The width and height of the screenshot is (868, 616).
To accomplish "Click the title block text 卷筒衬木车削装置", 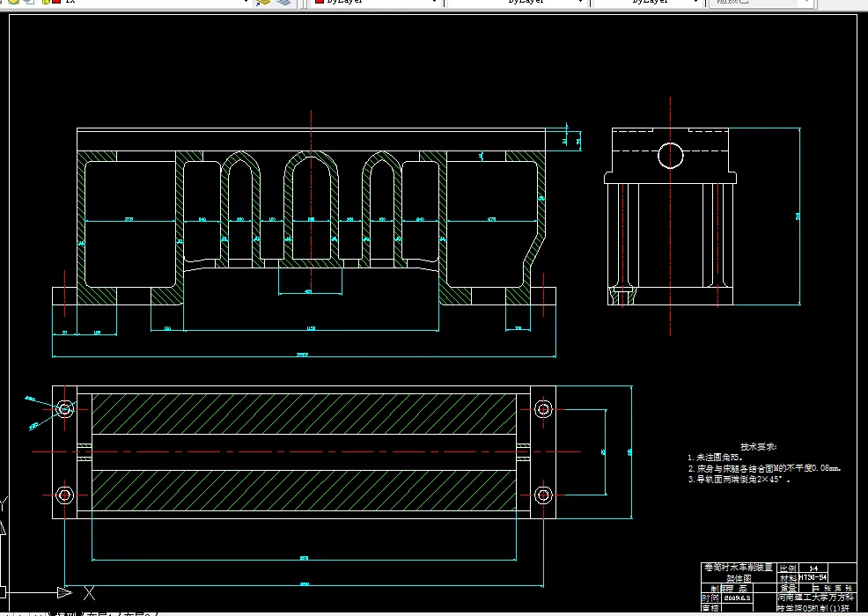I will click(738, 568).
